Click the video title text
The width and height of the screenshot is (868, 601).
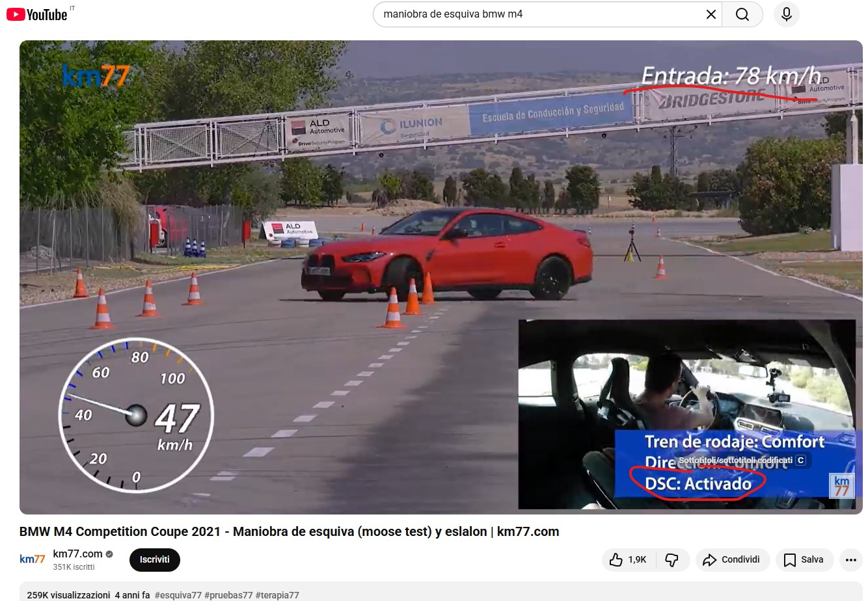(x=289, y=531)
